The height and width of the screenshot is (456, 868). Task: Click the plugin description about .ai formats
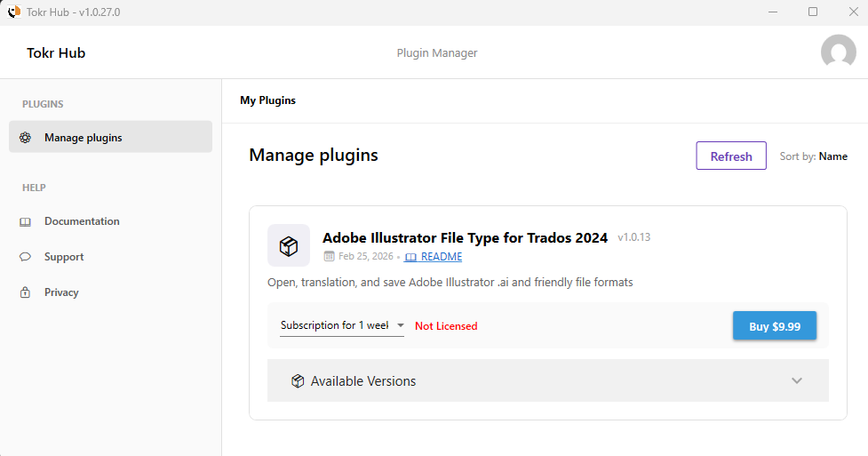tap(450, 282)
